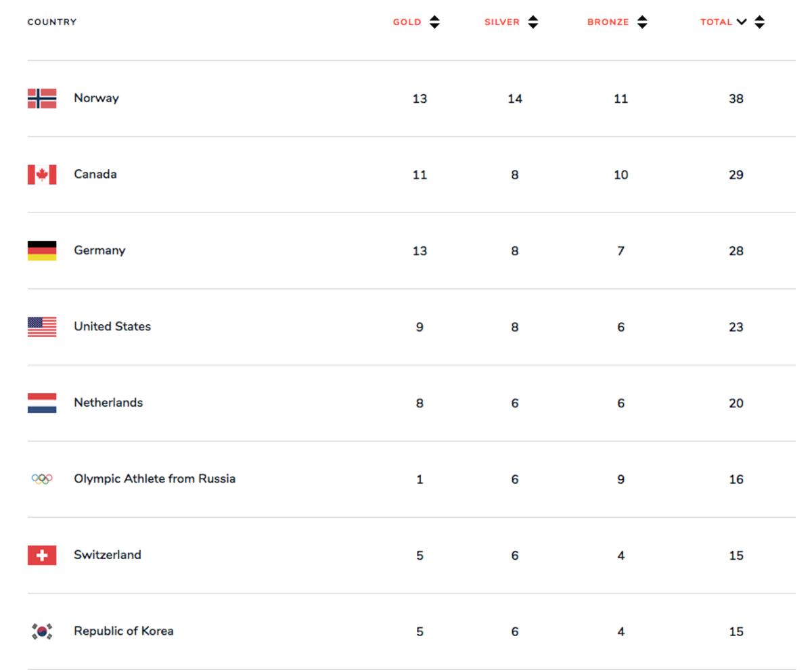Click the Republic of Korea flag
The width and height of the screenshot is (812, 670).
click(x=42, y=631)
